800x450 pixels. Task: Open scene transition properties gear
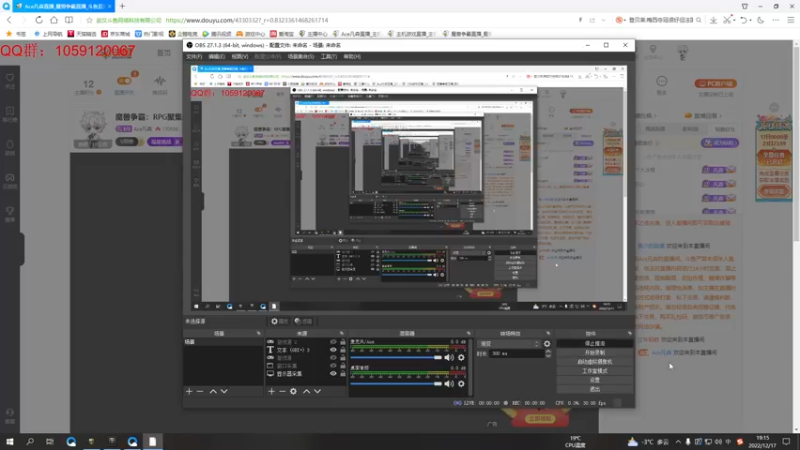(x=547, y=344)
